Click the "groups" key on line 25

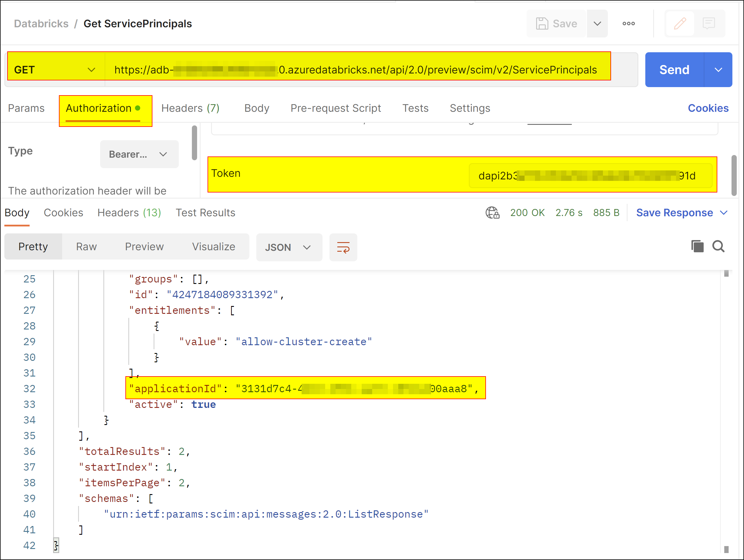153,279
